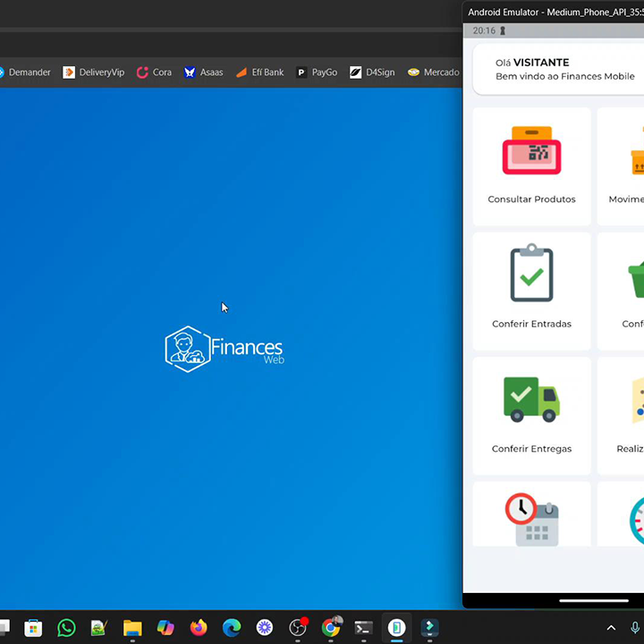Screen dimensions: 644x644
Task: Open the green basket Conf... tile
Action: tap(621, 292)
